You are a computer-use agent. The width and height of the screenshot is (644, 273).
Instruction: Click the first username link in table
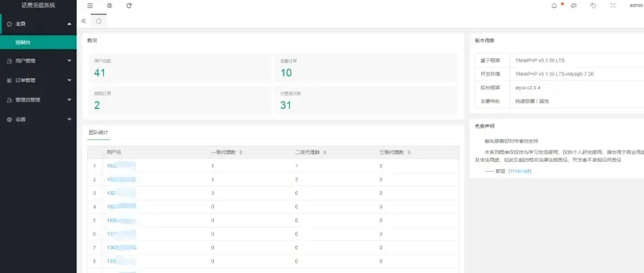(121, 166)
